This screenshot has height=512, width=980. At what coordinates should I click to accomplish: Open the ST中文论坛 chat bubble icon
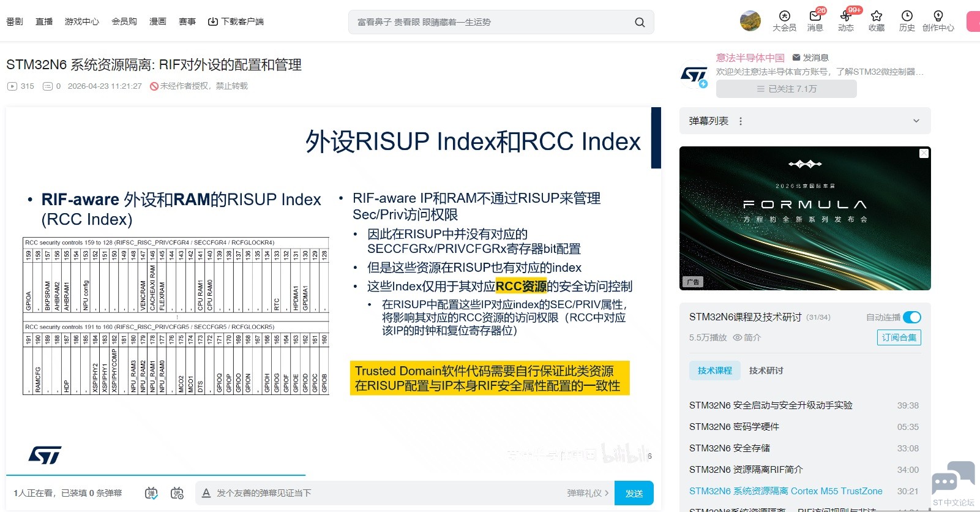pos(954,478)
